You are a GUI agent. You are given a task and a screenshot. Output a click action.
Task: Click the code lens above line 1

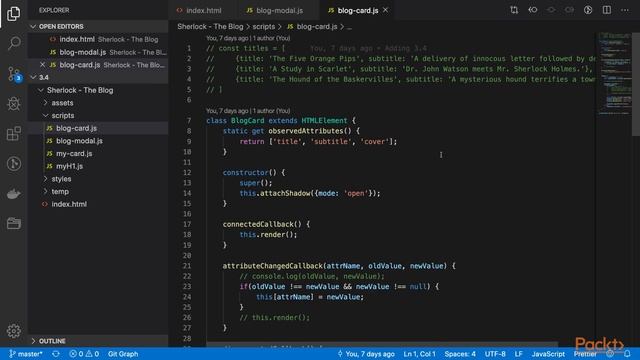(x=248, y=38)
